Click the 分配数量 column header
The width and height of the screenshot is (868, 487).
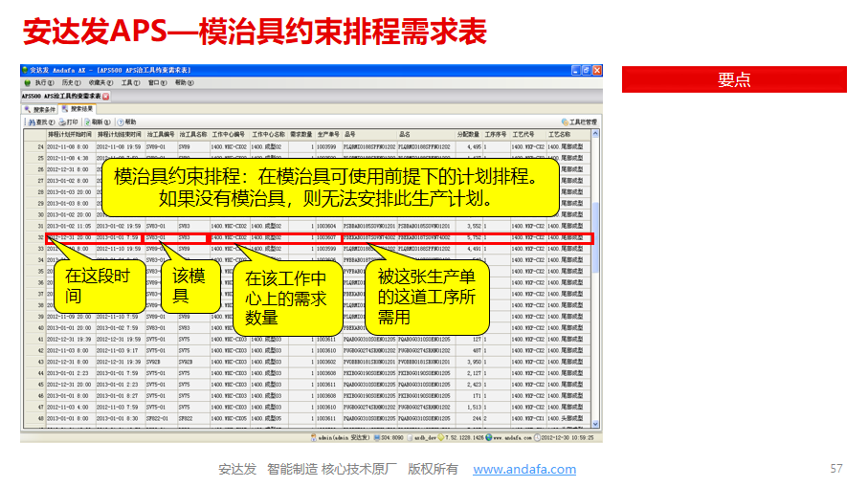(468, 135)
